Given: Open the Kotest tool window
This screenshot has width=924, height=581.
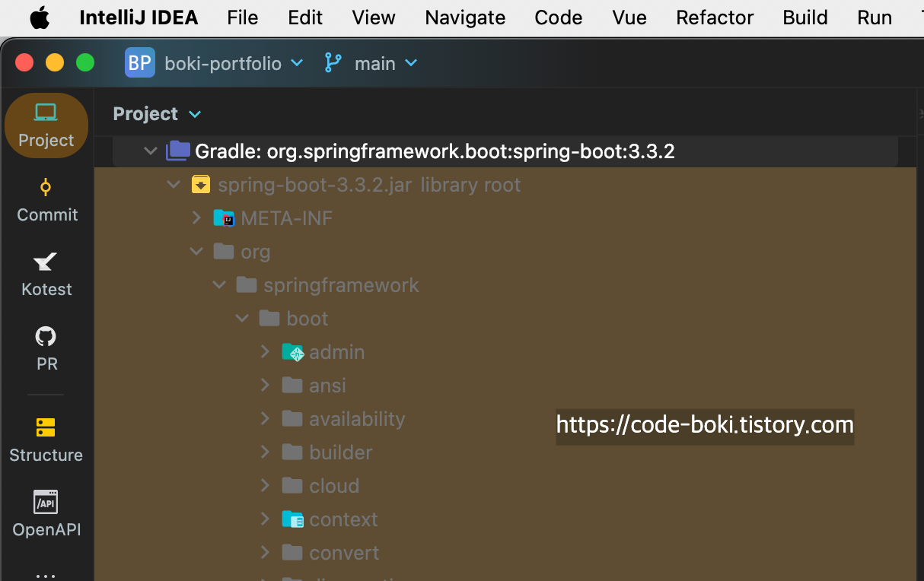Looking at the screenshot, I should point(46,275).
